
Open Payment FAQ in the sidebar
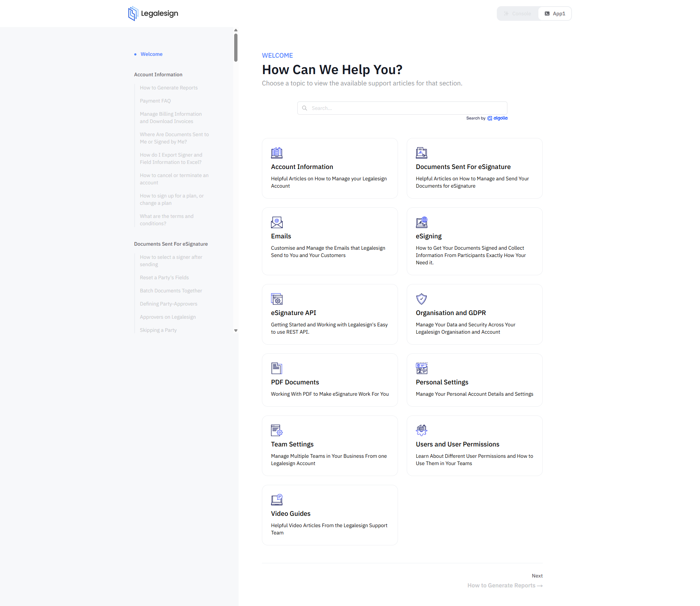155,101
